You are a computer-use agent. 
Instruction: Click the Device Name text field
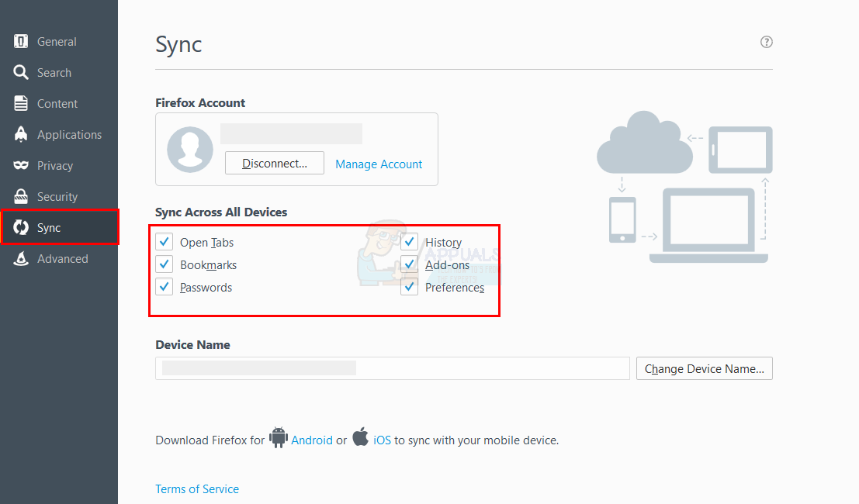click(392, 368)
